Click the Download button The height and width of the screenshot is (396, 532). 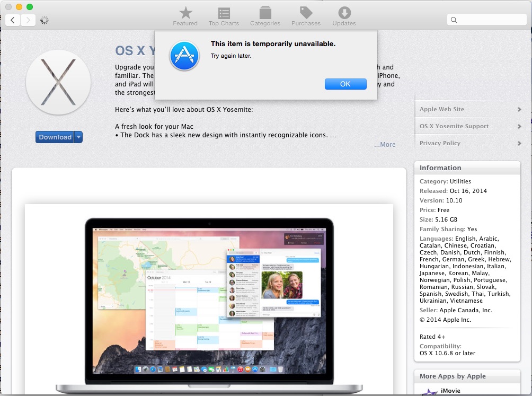click(55, 137)
